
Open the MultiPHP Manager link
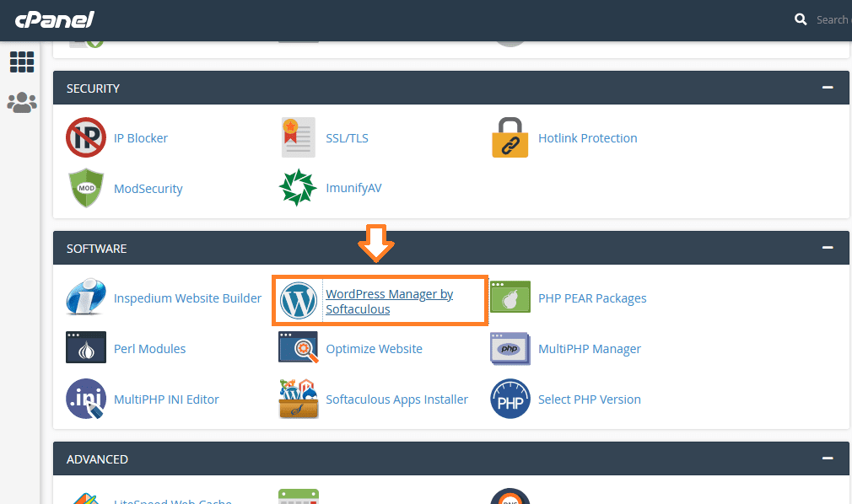[x=590, y=349]
